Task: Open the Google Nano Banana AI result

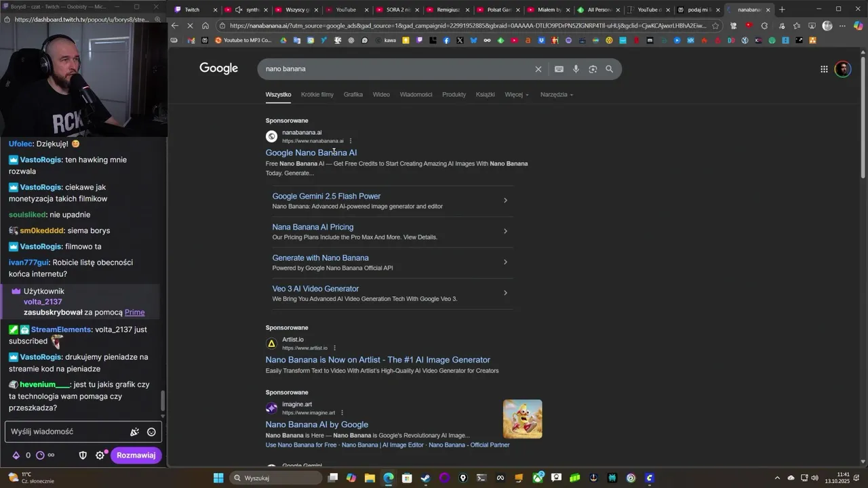Action: point(311,153)
